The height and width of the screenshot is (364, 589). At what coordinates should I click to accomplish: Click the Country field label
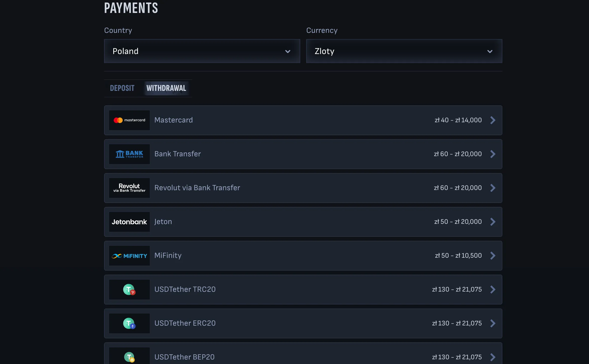pyautogui.click(x=118, y=30)
